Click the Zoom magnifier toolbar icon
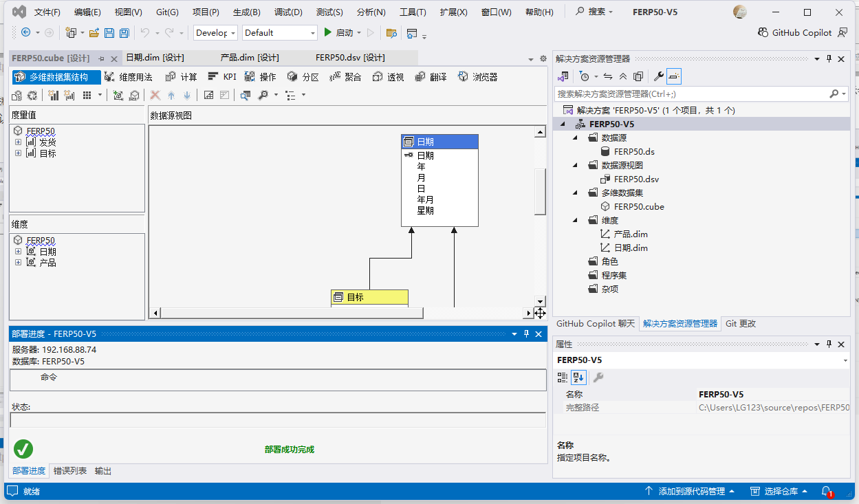 [263, 96]
